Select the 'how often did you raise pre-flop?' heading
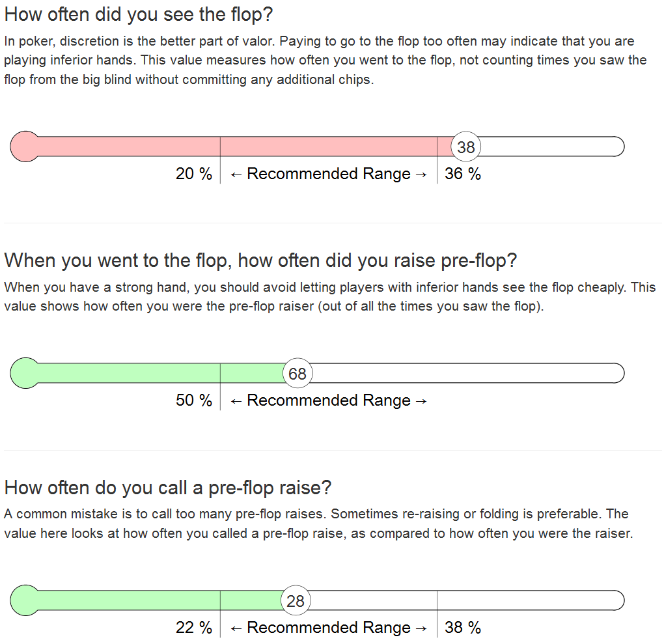The height and width of the screenshot is (644, 664). coord(260,260)
